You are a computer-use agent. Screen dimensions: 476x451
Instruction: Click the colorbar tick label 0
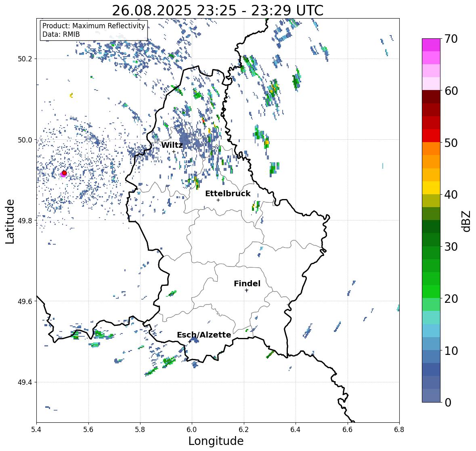click(448, 403)
